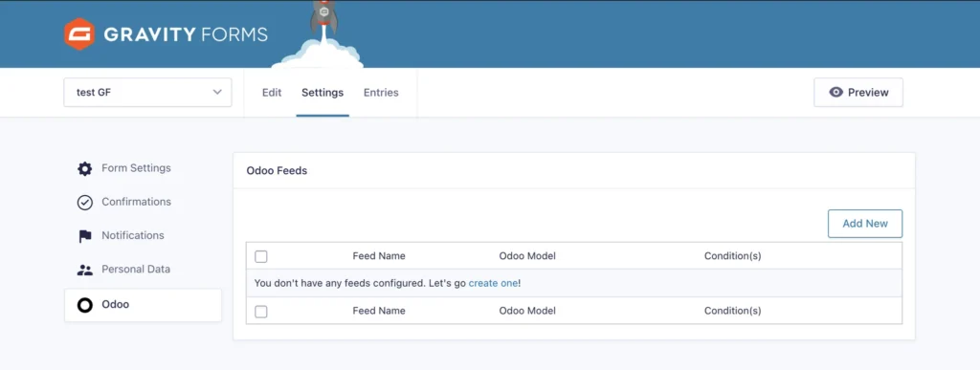980x370 pixels.
Task: Sort by top Feed Name column header
Action: point(379,256)
